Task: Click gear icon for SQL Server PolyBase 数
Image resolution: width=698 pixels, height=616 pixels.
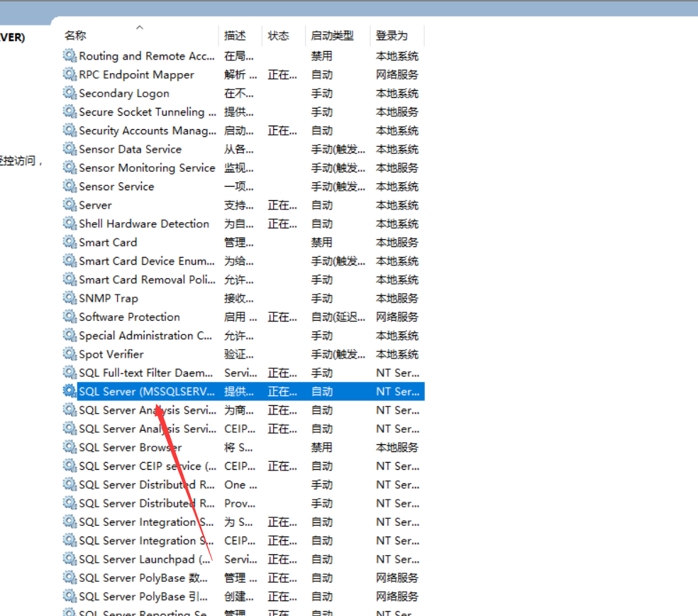Action: pyautogui.click(x=70, y=578)
